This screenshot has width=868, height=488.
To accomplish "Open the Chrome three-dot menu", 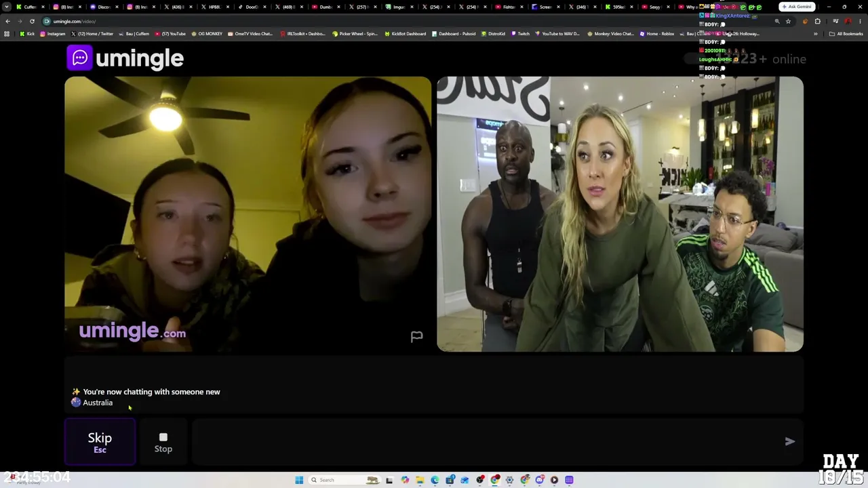I will coord(861,21).
